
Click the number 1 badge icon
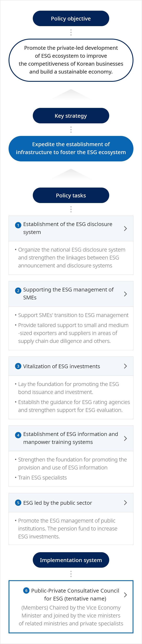click(x=18, y=225)
